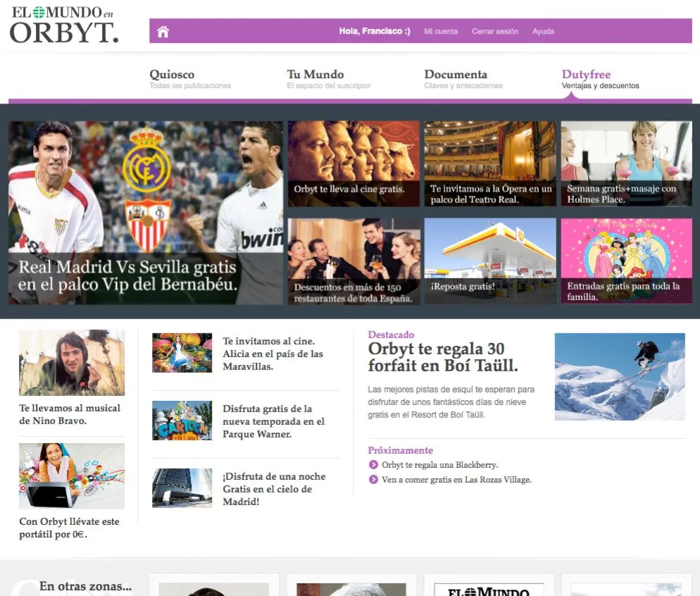Click the Alicia en el país thumbnail

coord(182,353)
